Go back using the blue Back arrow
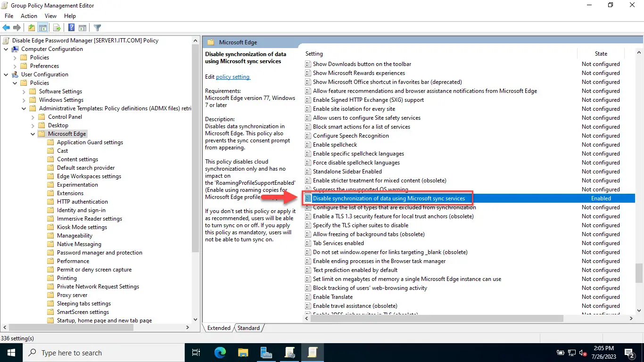This screenshot has width=644, height=362. [6, 28]
